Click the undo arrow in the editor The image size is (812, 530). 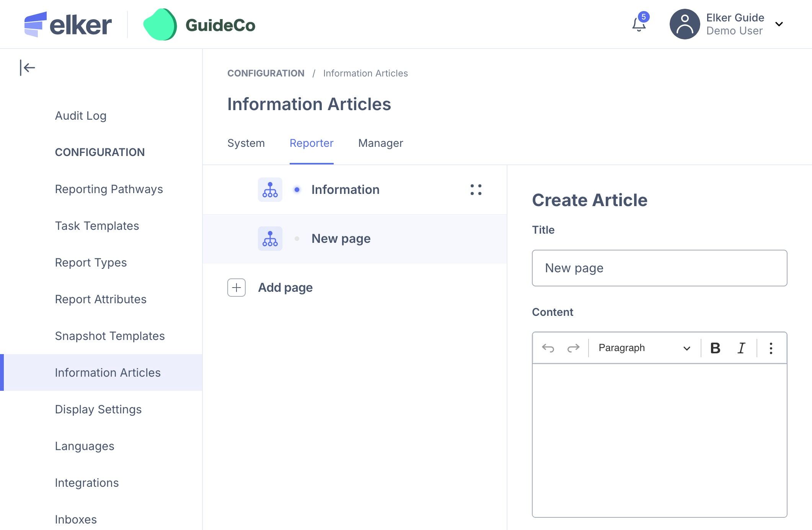pyautogui.click(x=548, y=348)
